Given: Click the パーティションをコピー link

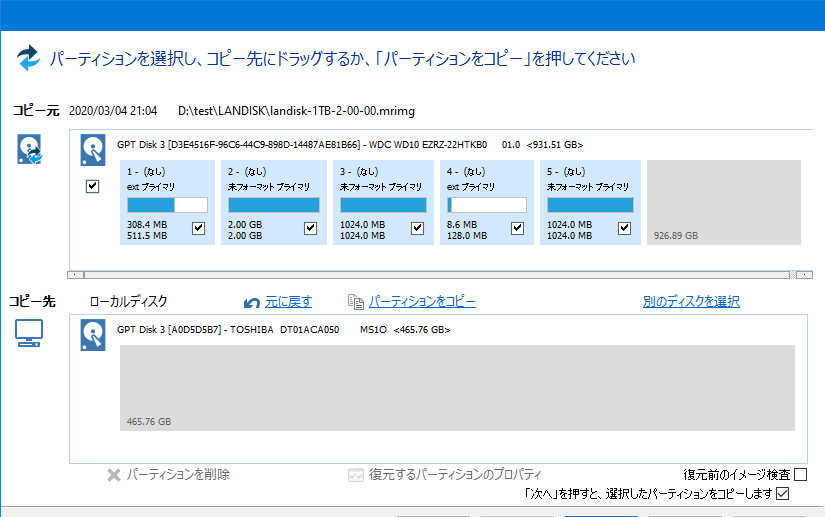Looking at the screenshot, I should coord(422,302).
